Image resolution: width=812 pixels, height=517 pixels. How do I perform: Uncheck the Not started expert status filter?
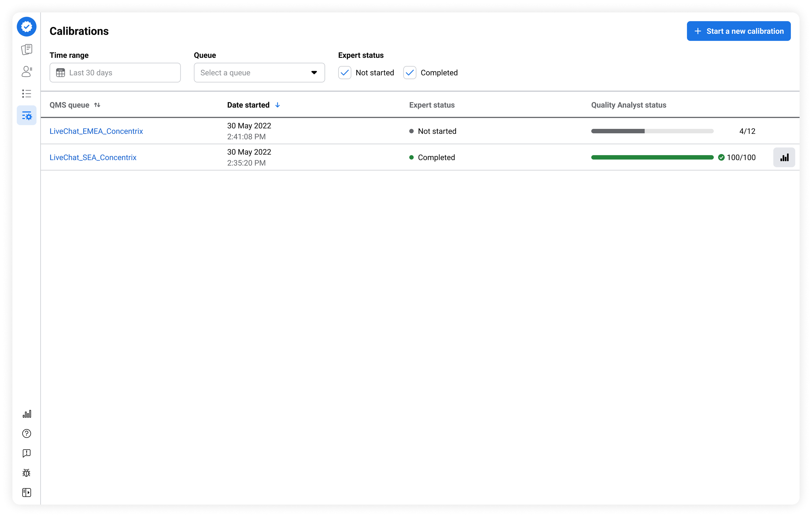[344, 73]
